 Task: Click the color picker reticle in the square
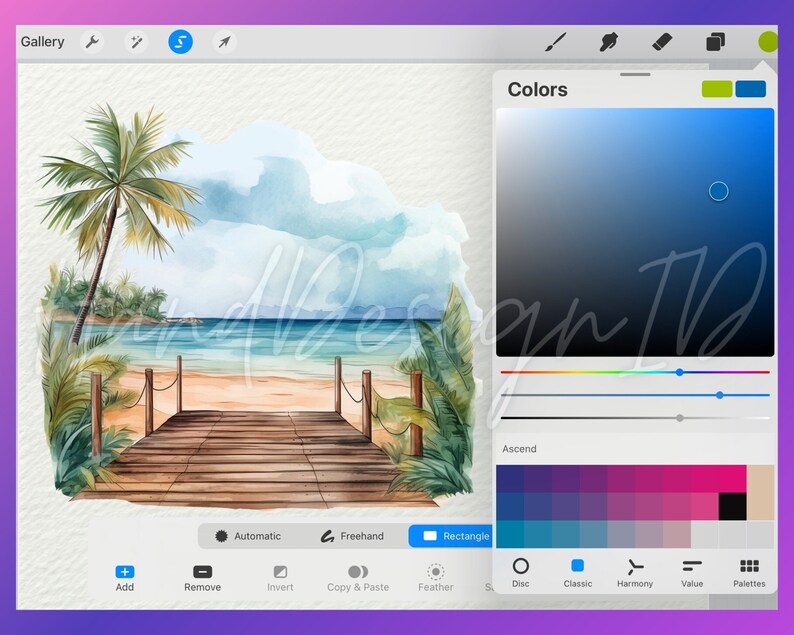click(x=719, y=191)
